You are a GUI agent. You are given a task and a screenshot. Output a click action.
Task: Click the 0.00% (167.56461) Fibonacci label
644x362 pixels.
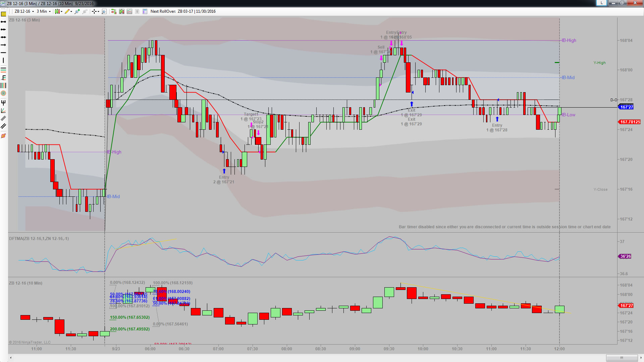[x=170, y=324]
